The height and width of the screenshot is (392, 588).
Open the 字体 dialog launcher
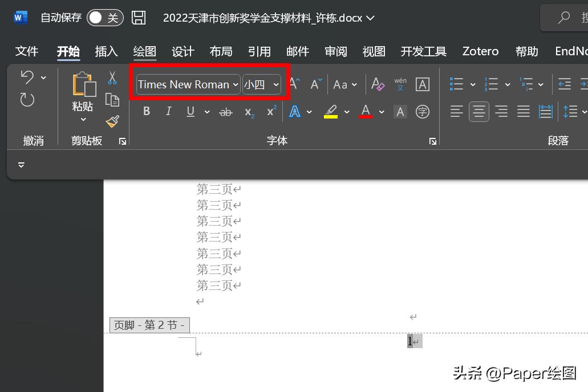(x=433, y=141)
